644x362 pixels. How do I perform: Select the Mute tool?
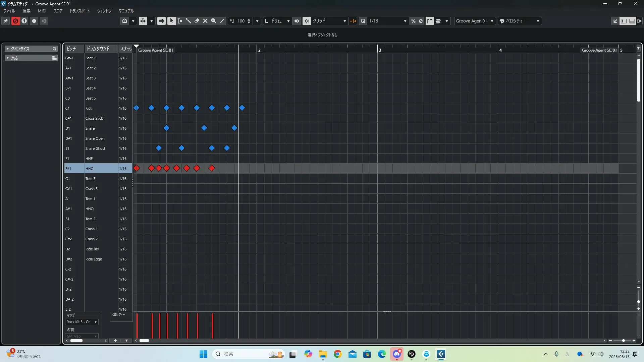pos(205,21)
